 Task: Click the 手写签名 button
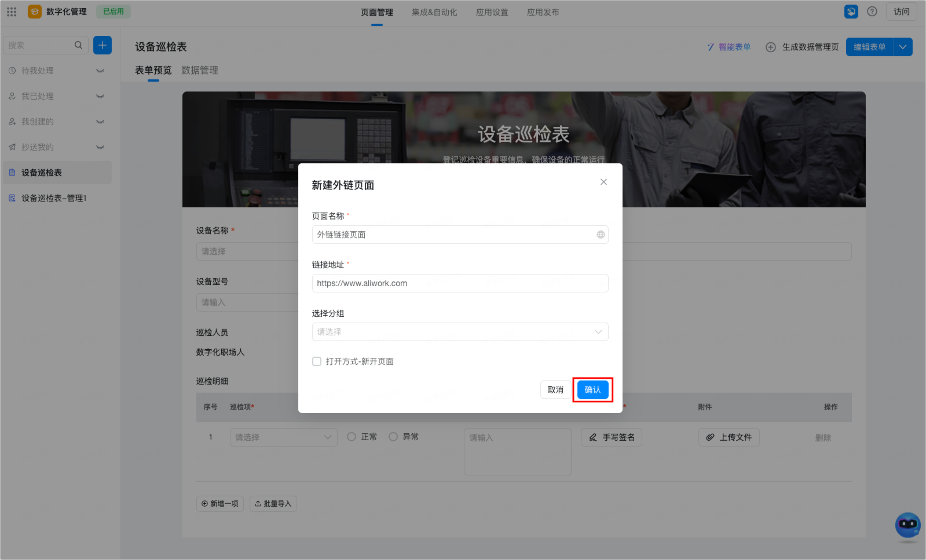[x=612, y=437]
